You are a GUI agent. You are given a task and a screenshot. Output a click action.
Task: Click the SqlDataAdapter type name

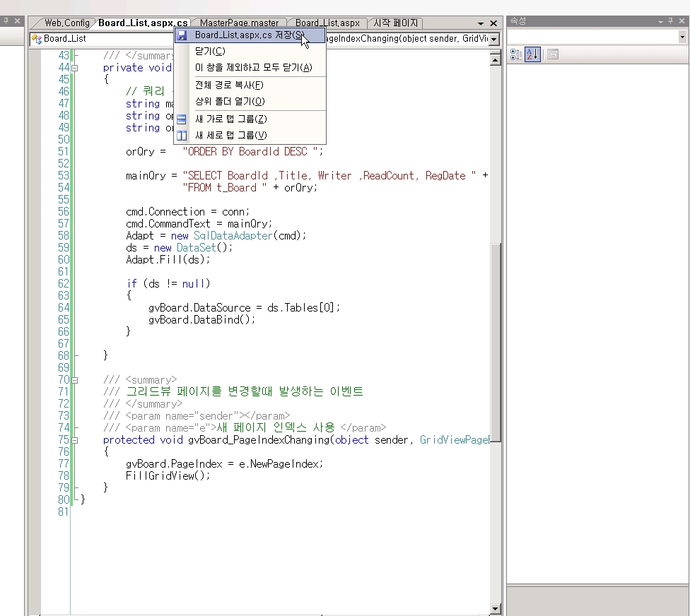point(233,236)
